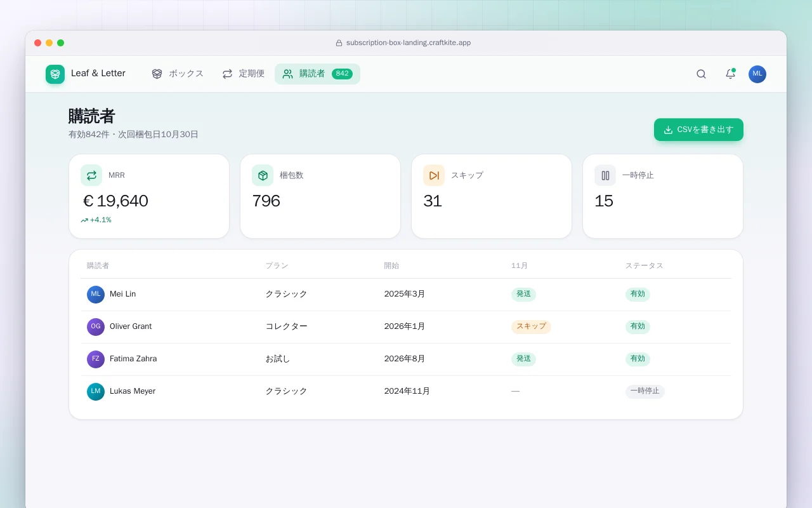Click the 一時停止 status badge for Lukas Meyer
The height and width of the screenshot is (508, 812).
pyautogui.click(x=645, y=391)
